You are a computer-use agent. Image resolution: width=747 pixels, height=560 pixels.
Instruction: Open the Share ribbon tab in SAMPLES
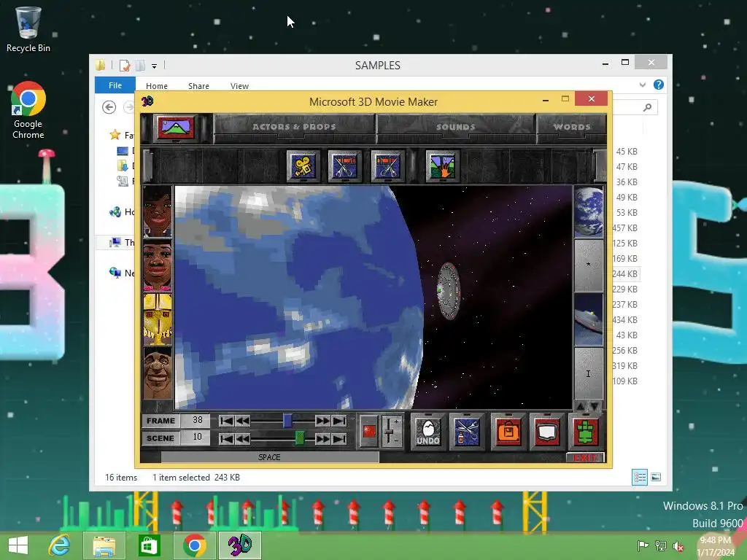[x=198, y=86]
